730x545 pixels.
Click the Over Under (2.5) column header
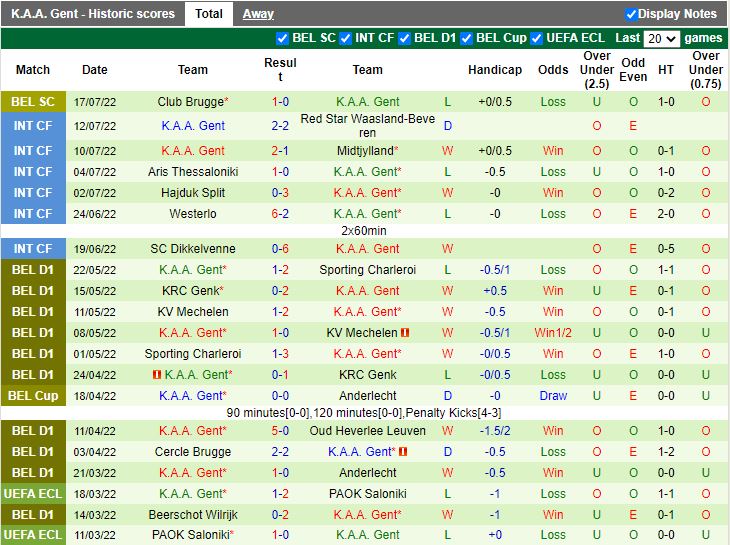coord(597,70)
